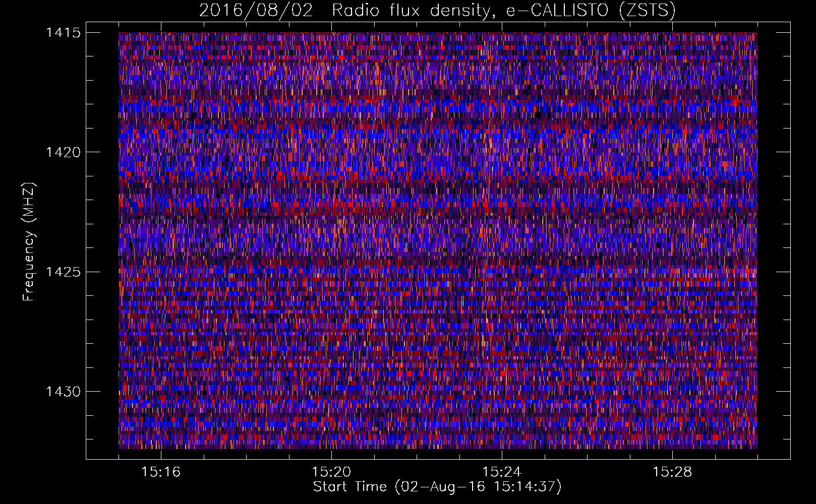This screenshot has height=504, width=816.
Task: Click the 1425 frequency tick label
Action: click(63, 272)
